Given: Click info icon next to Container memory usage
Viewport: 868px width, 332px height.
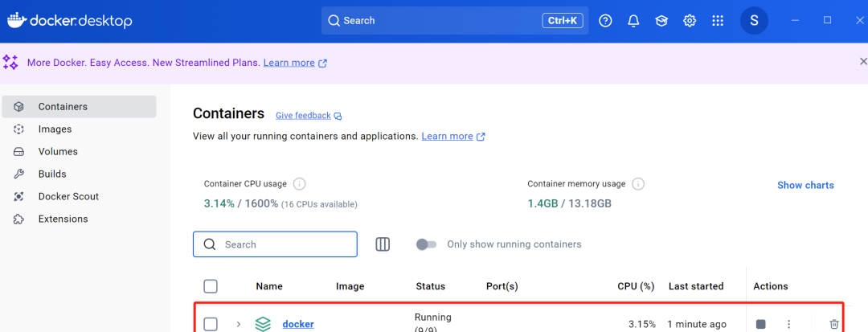Looking at the screenshot, I should [x=638, y=184].
